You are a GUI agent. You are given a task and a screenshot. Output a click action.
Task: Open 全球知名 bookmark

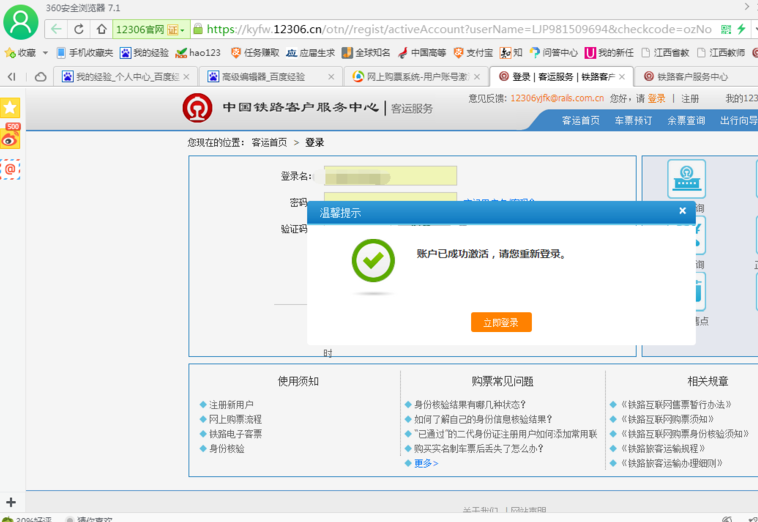[365, 53]
